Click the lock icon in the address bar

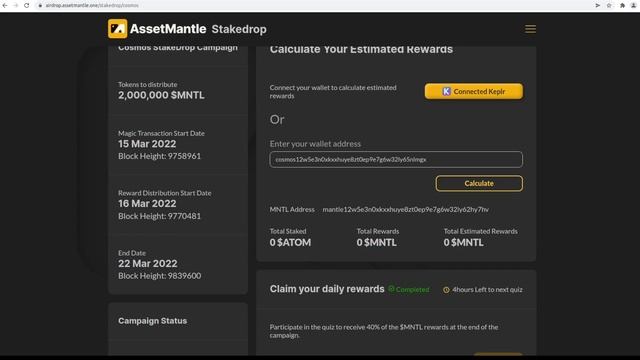(40, 6)
